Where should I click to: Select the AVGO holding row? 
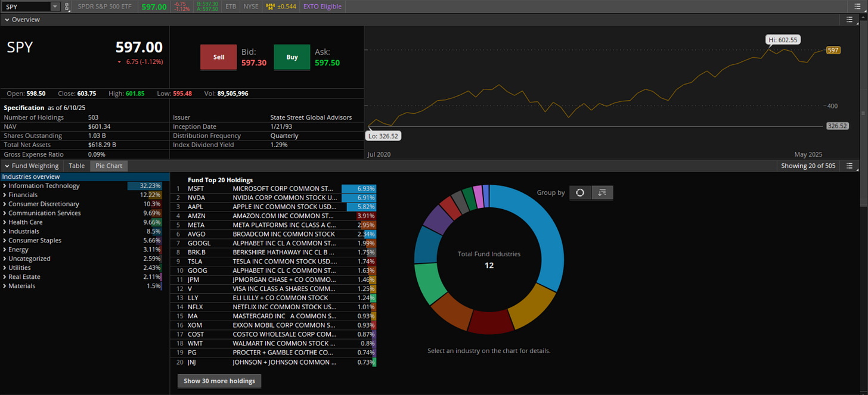pos(274,234)
